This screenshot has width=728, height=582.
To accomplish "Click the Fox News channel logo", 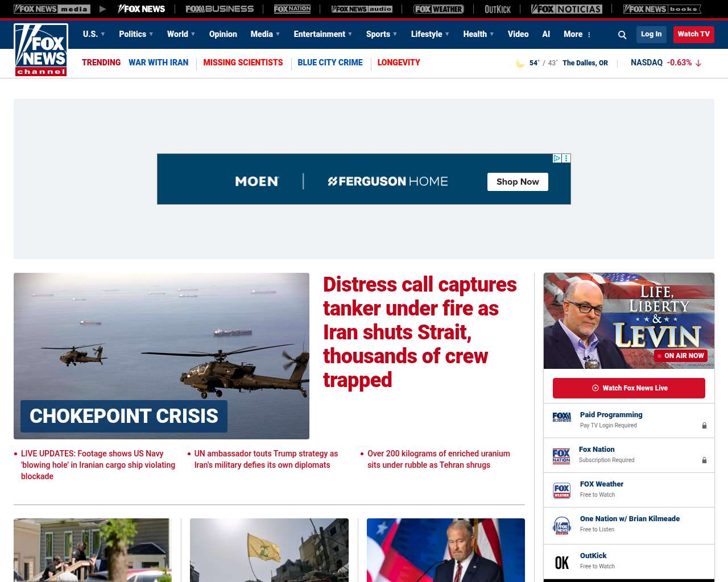I will (41, 50).
